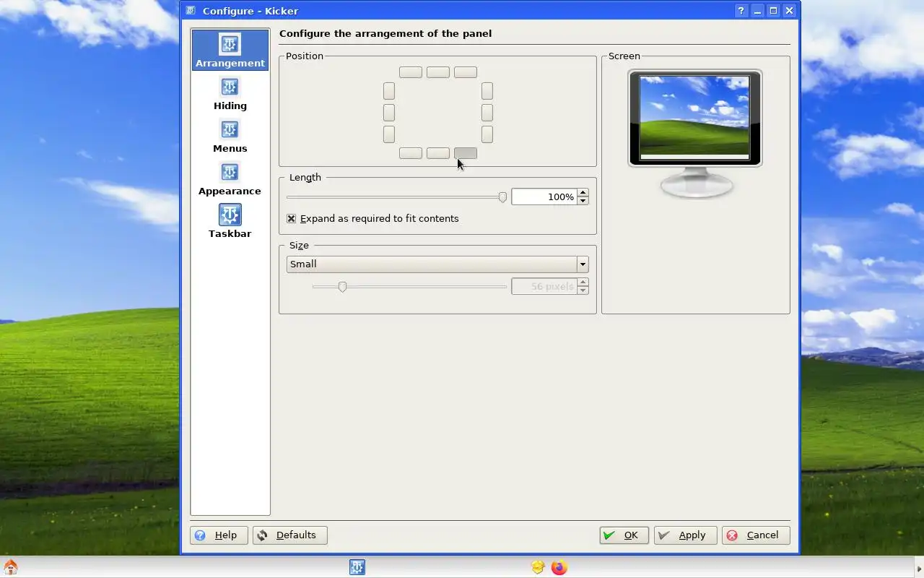Click the Kicker configure taskbar entry
This screenshot has width=924, height=578.
[x=357, y=567]
